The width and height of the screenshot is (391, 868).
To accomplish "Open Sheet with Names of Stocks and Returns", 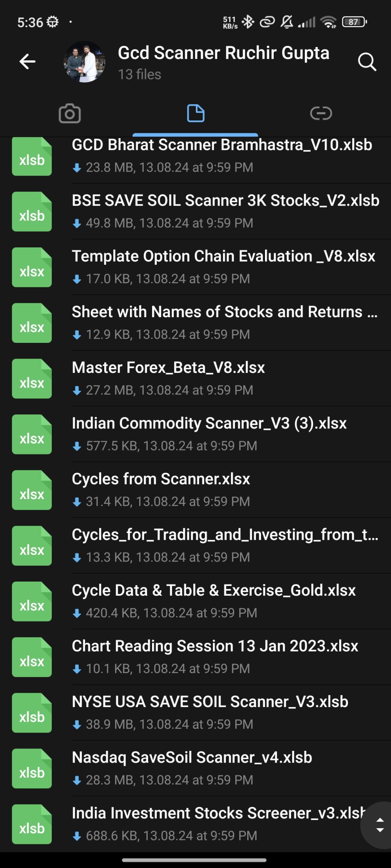I will tap(224, 312).
